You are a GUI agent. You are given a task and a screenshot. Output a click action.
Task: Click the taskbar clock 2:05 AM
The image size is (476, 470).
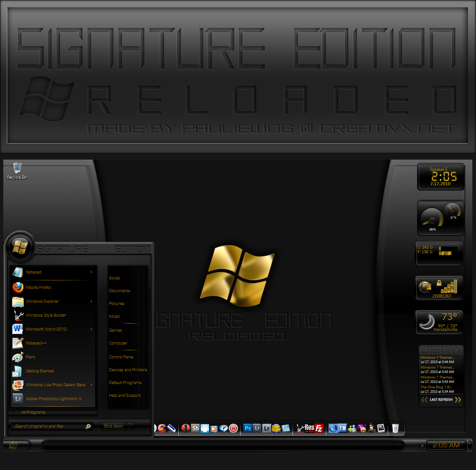(x=446, y=445)
